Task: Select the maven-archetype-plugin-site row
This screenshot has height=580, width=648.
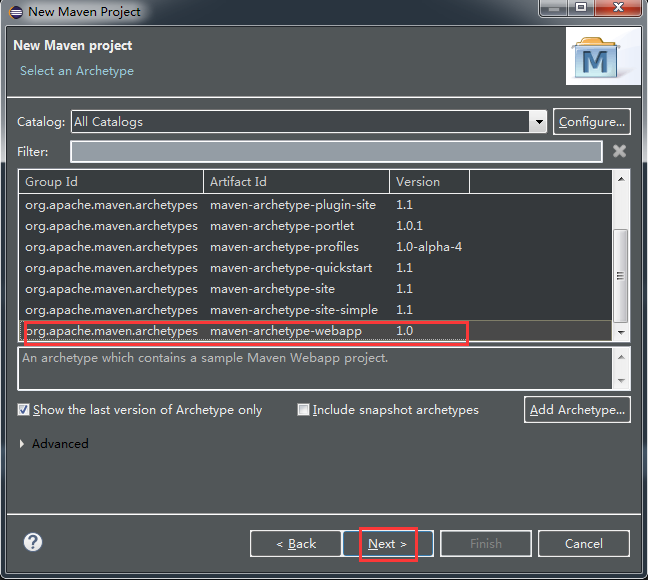Action: click(x=315, y=205)
